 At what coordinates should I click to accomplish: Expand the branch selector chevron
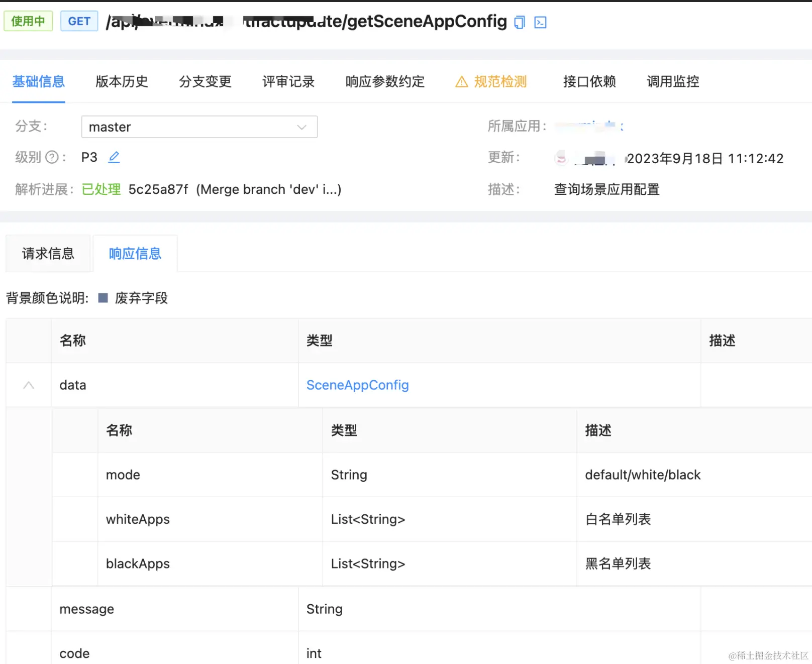coord(301,128)
